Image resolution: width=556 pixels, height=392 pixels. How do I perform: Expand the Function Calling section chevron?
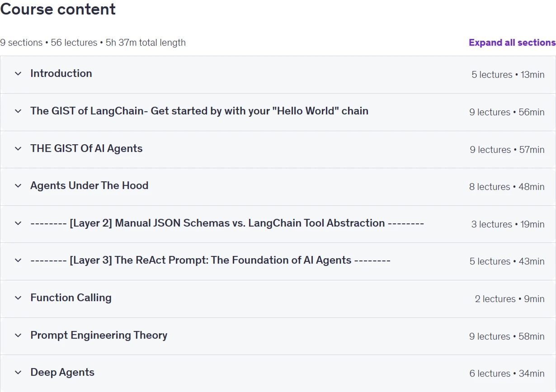tap(18, 298)
